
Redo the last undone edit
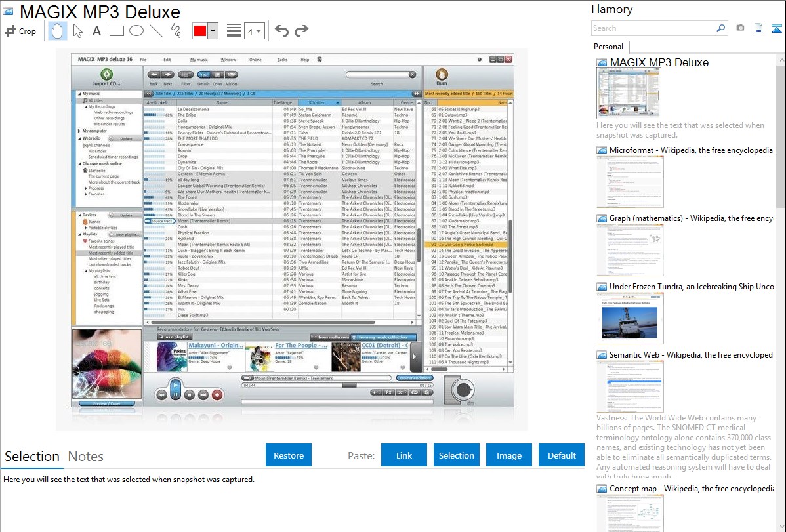[301, 31]
